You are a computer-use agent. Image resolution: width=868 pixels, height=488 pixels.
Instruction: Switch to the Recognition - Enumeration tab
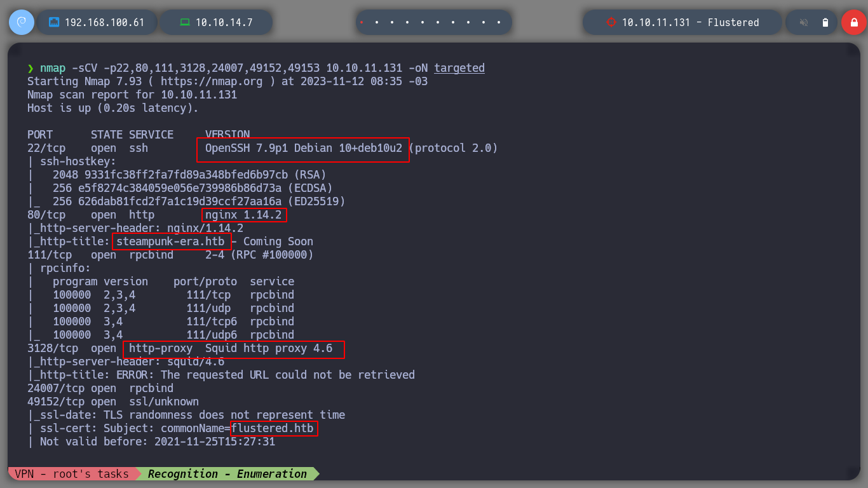coord(227,474)
